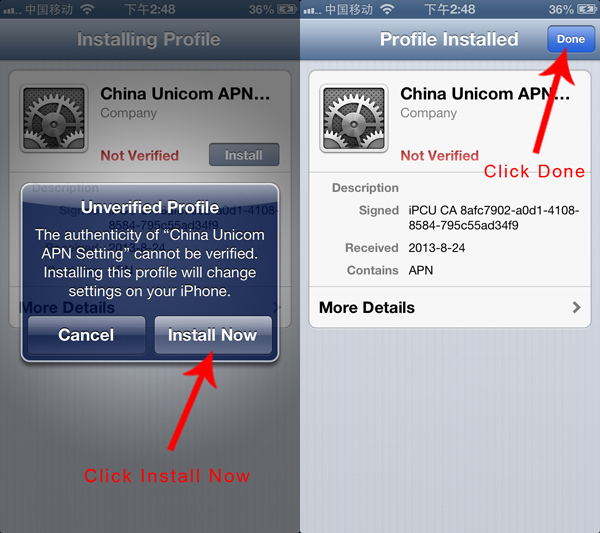Tap the signal bars in left status bar
Image resolution: width=600 pixels, height=533 pixels.
coord(12,10)
